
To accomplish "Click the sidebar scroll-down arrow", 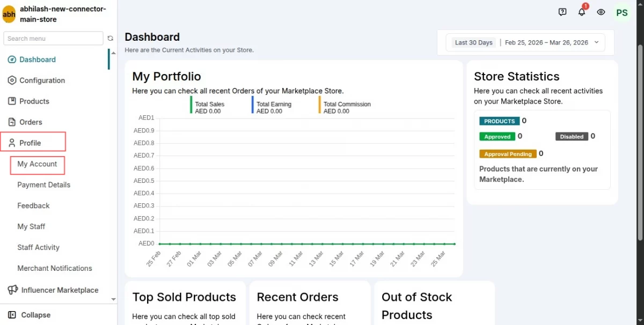I will tap(113, 299).
